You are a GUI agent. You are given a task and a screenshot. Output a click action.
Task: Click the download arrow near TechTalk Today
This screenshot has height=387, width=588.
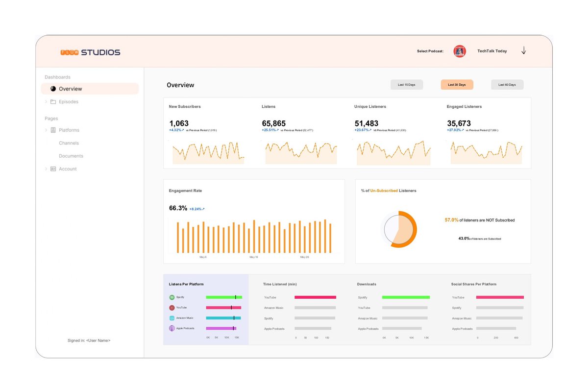[523, 50]
